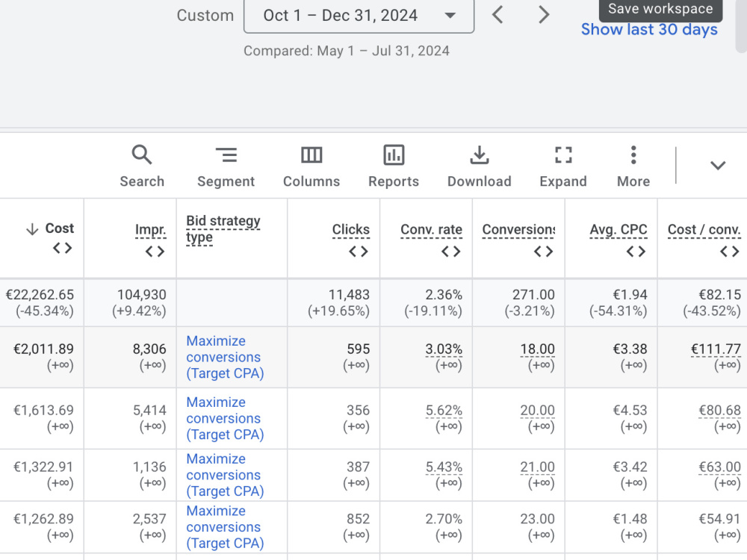This screenshot has width=747, height=560.
Task: Expand the table to full screen
Action: click(x=563, y=167)
